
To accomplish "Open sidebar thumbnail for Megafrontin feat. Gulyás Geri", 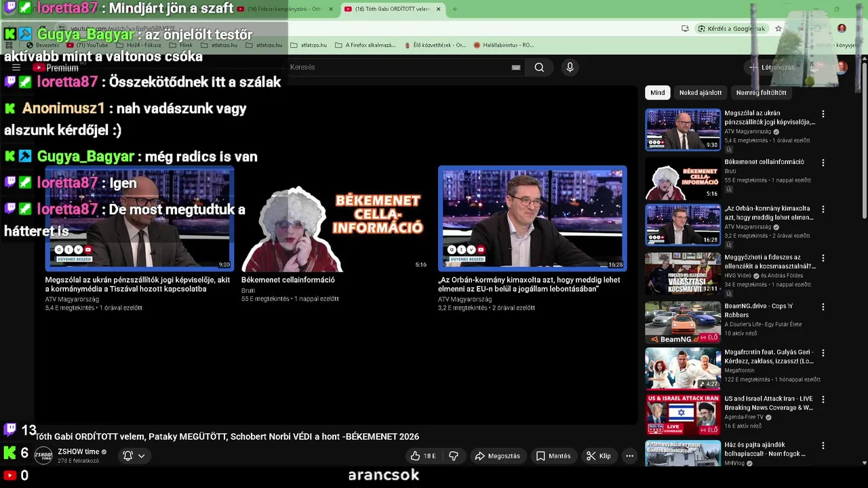I will [683, 368].
